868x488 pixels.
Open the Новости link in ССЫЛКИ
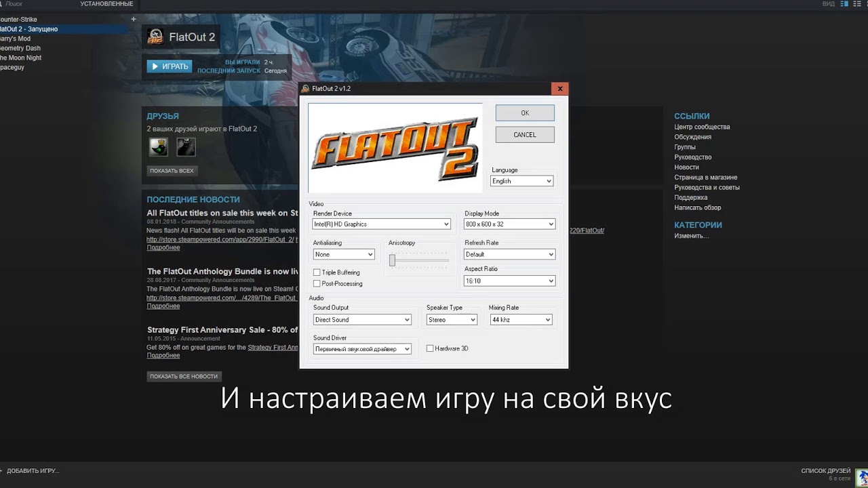point(686,167)
